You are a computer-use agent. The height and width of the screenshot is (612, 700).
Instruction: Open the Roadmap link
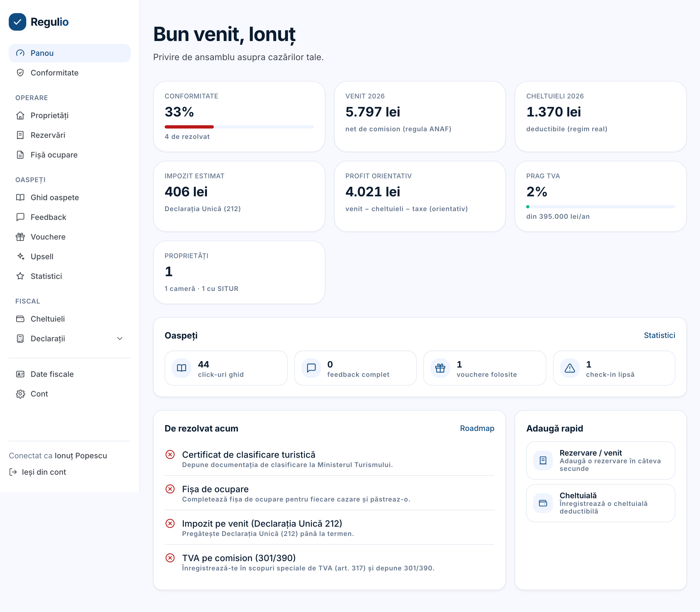click(x=477, y=428)
